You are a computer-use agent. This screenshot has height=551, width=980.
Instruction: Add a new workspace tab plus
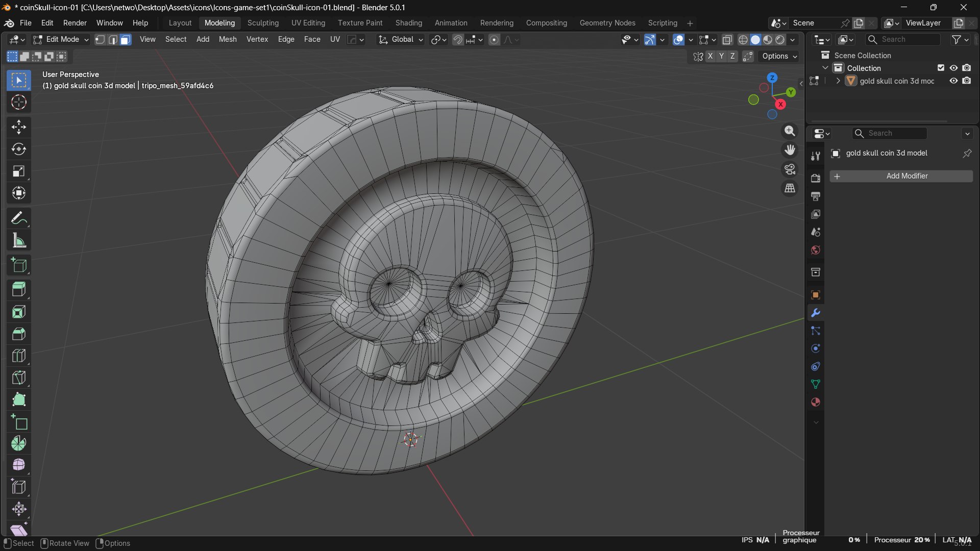pyautogui.click(x=690, y=23)
